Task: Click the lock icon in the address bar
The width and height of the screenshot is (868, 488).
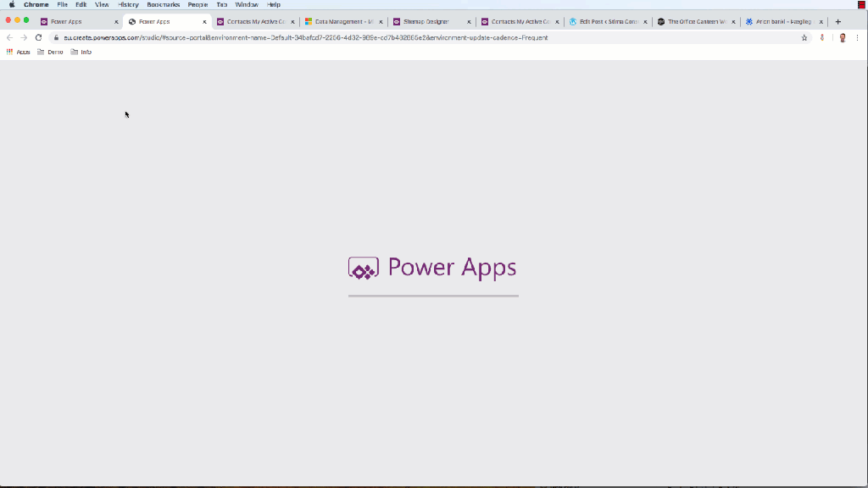Action: pyautogui.click(x=56, y=37)
